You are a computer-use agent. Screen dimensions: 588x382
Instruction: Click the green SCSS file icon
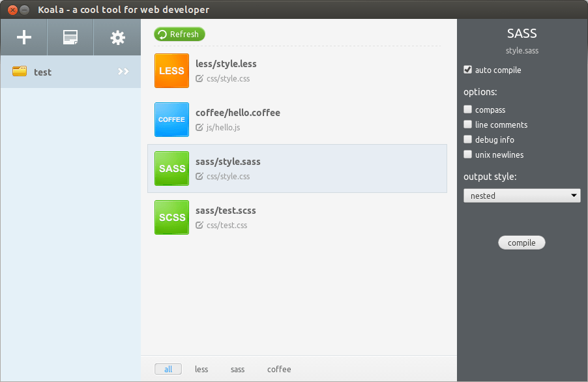point(171,218)
